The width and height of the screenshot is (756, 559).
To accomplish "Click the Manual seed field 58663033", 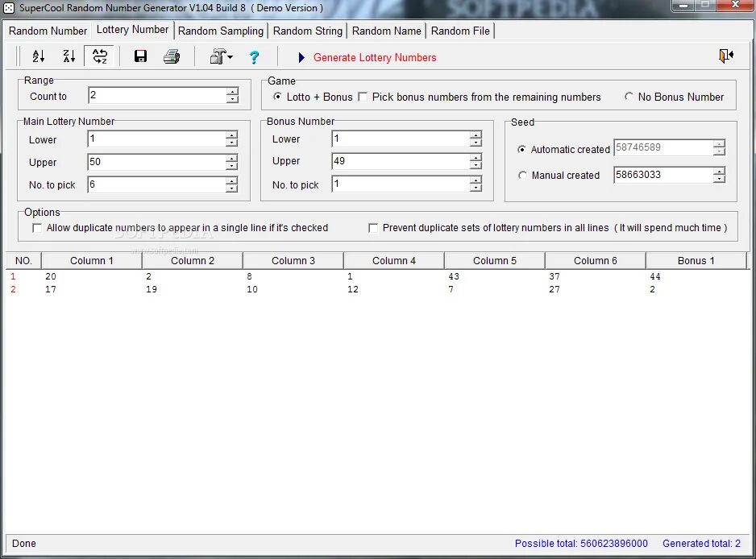I will click(x=663, y=175).
